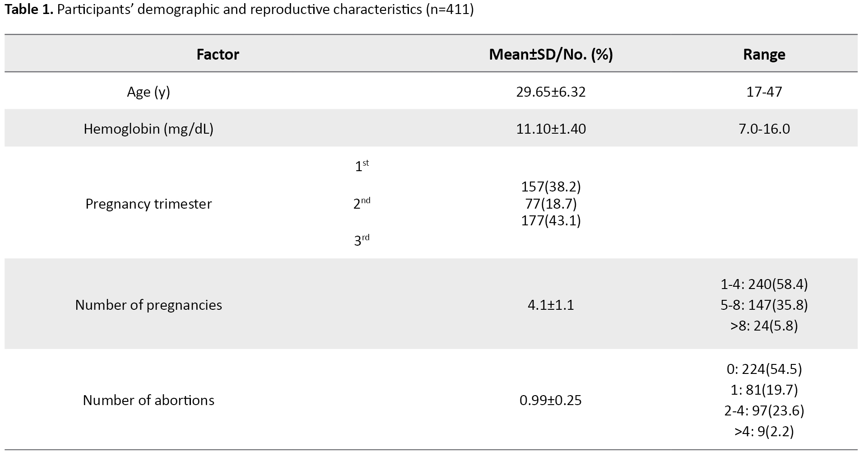Click the hemoglobin value 11.10±1.40
Viewport: 868px width, 457px height.
(551, 129)
